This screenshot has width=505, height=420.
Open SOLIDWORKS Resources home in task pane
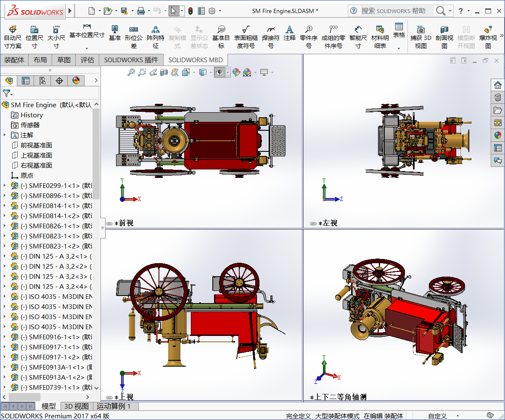(498, 85)
